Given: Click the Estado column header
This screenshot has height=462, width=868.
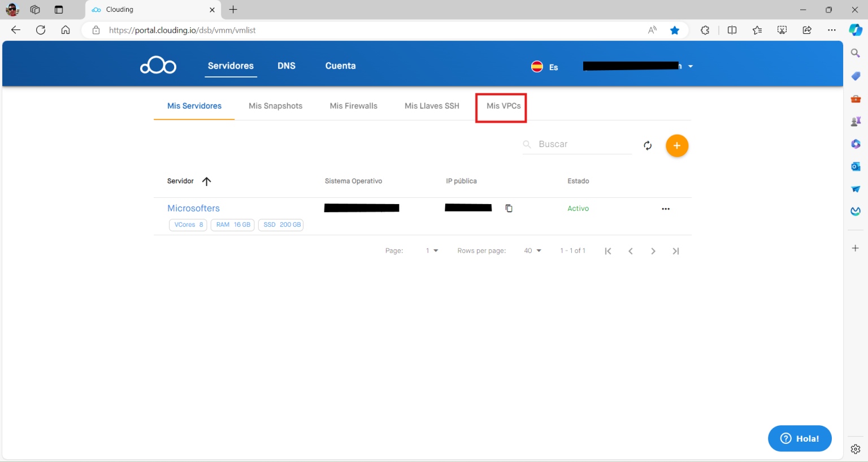Looking at the screenshot, I should [578, 181].
